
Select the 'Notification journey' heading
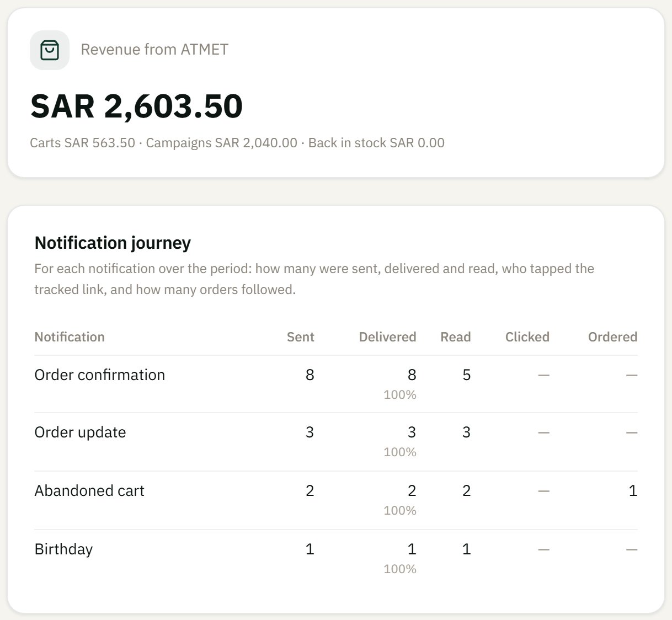coord(113,243)
